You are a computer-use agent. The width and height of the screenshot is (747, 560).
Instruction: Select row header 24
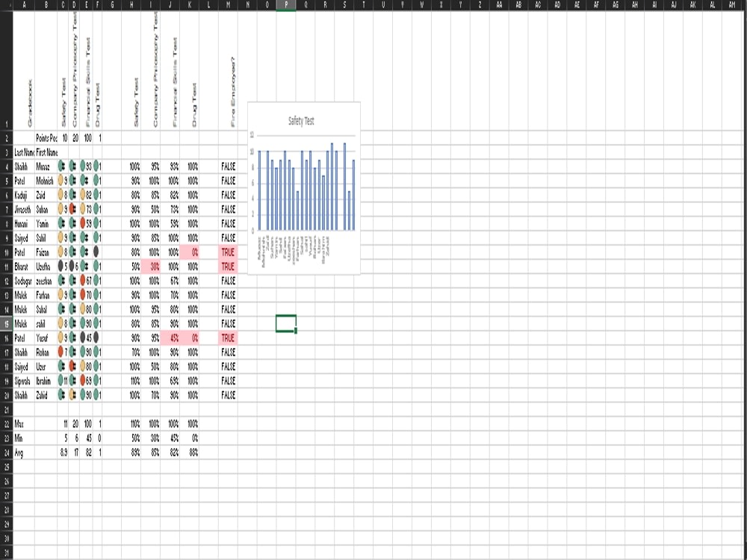[x=6, y=452]
